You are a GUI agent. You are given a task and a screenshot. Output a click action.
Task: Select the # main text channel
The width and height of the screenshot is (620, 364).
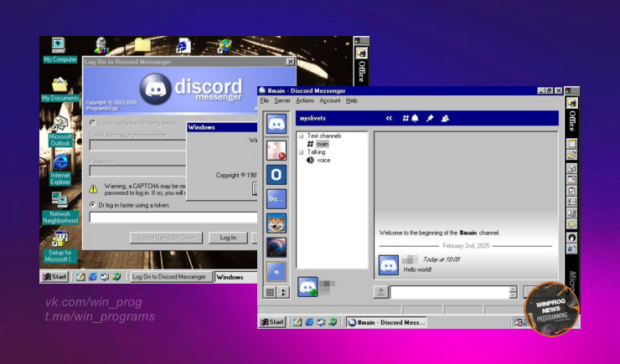click(318, 144)
